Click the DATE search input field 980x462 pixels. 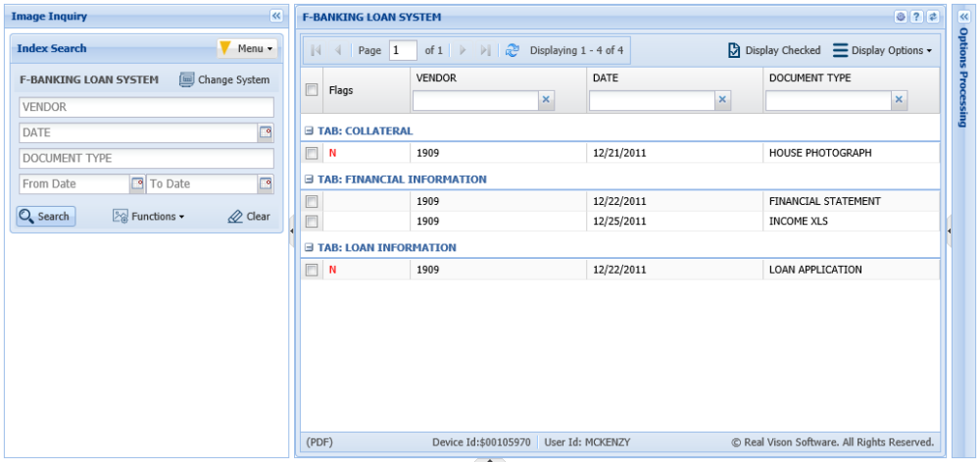pyautogui.click(x=138, y=132)
